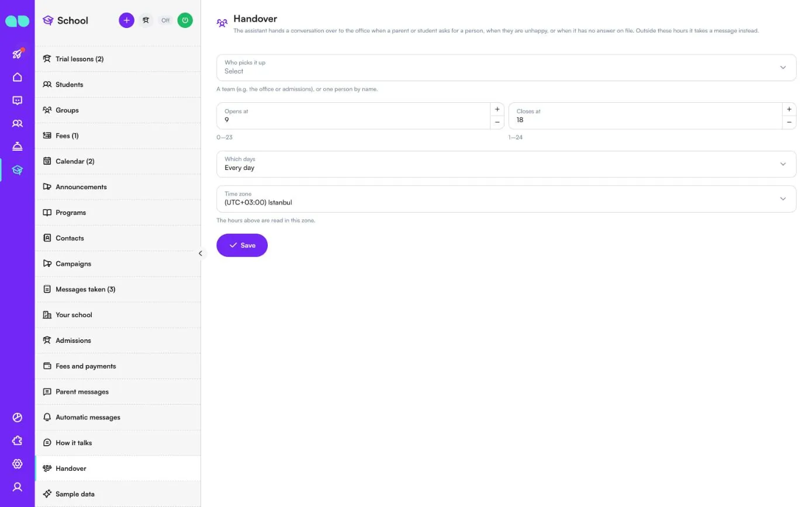Screen dimensions: 812x507
Task: Open the people icon in the left rail
Action: 18,123
